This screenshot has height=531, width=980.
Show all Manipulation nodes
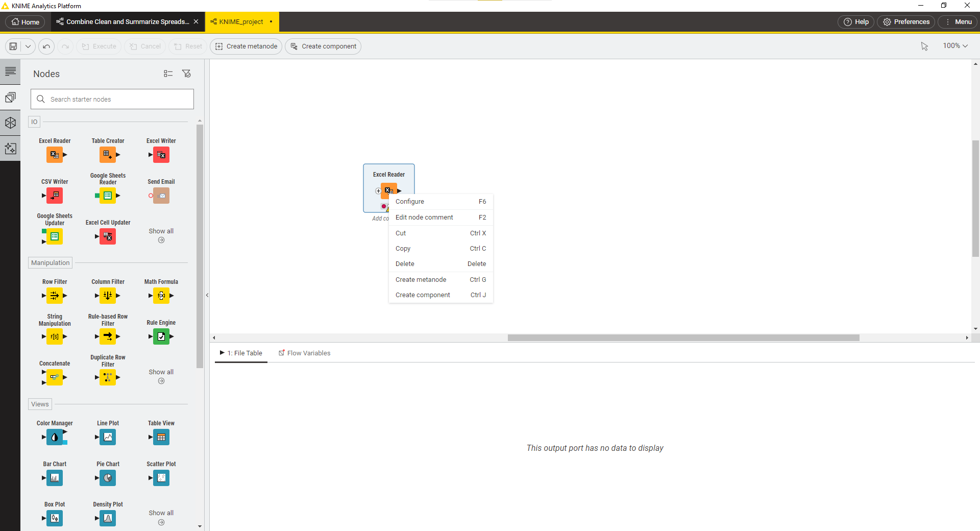pyautogui.click(x=161, y=376)
